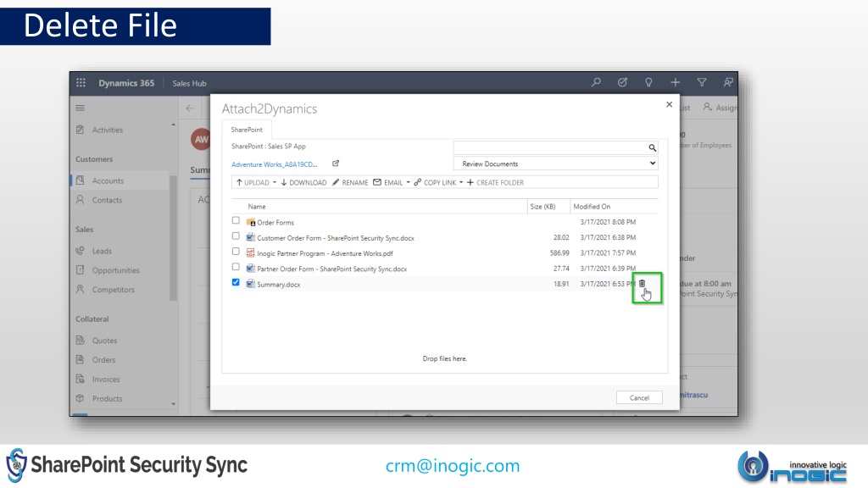Click Word icon of Partner Order Form file
This screenshot has width=868, height=488.
250,269
